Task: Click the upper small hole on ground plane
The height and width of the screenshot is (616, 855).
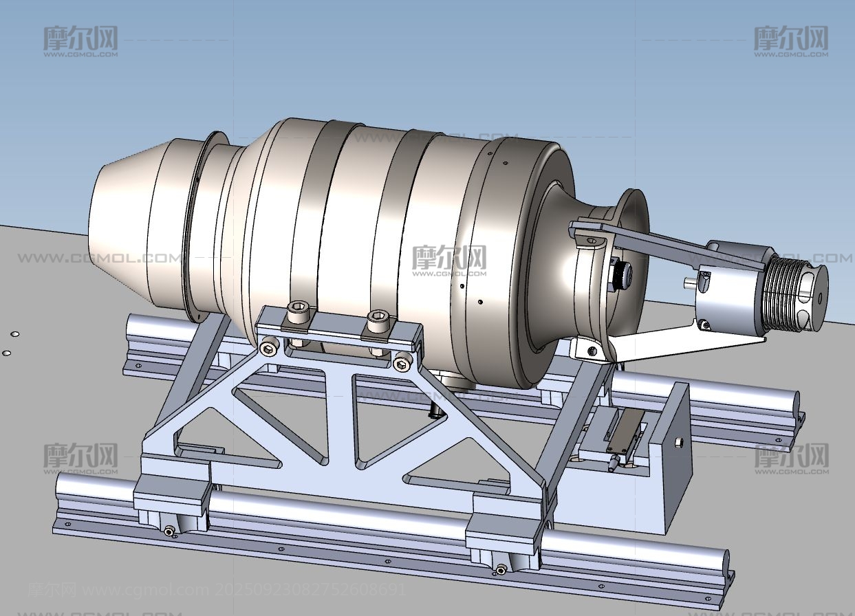Action: click(x=14, y=335)
